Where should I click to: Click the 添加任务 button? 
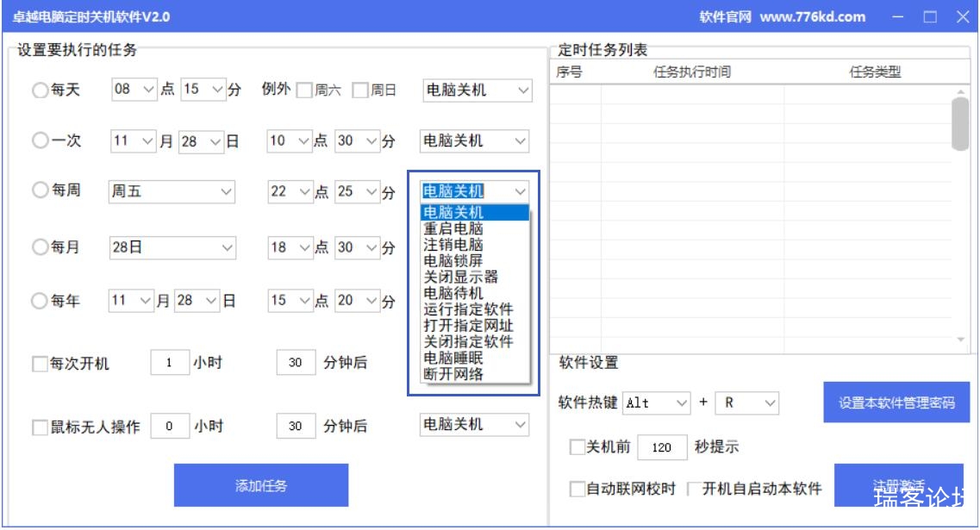pos(261,485)
